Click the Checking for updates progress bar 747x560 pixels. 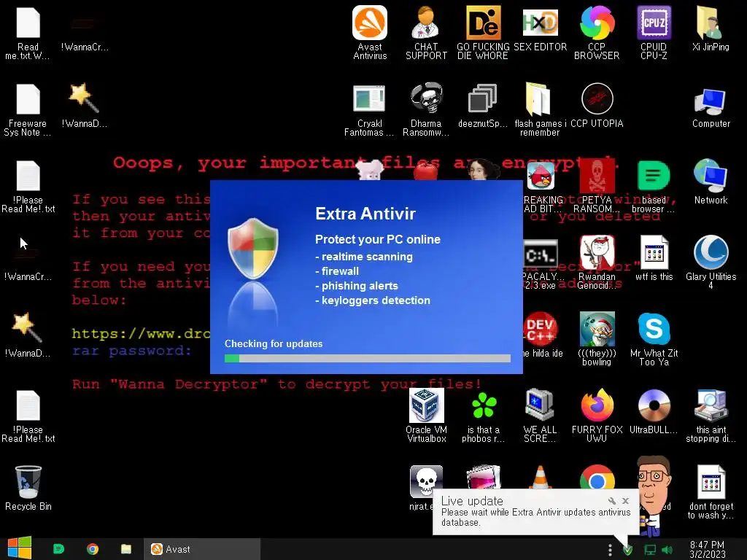(x=368, y=359)
